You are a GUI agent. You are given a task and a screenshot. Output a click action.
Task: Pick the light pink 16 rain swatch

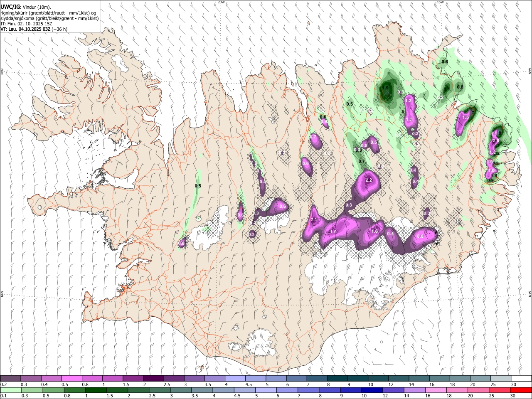coord(435,390)
